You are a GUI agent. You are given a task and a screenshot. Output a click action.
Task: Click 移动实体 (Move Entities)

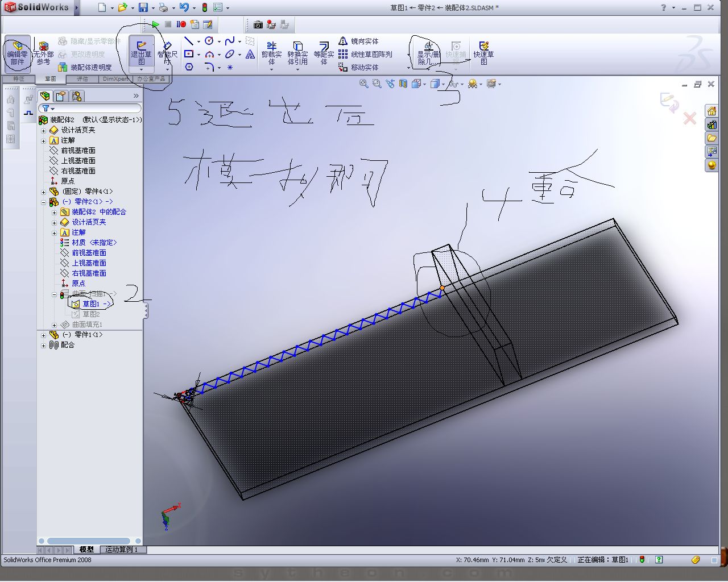coord(358,67)
